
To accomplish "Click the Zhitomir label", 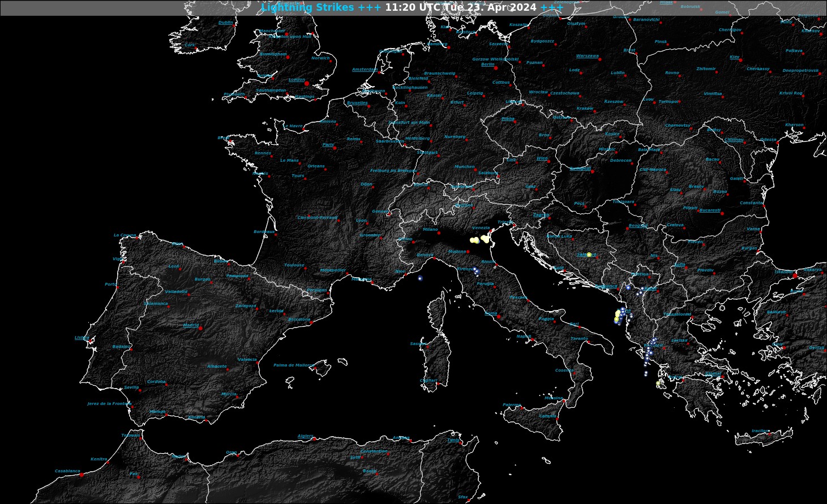I will (706, 69).
